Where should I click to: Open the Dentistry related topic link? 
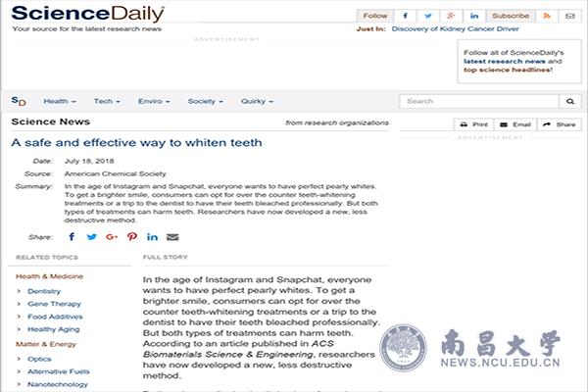[x=44, y=291]
